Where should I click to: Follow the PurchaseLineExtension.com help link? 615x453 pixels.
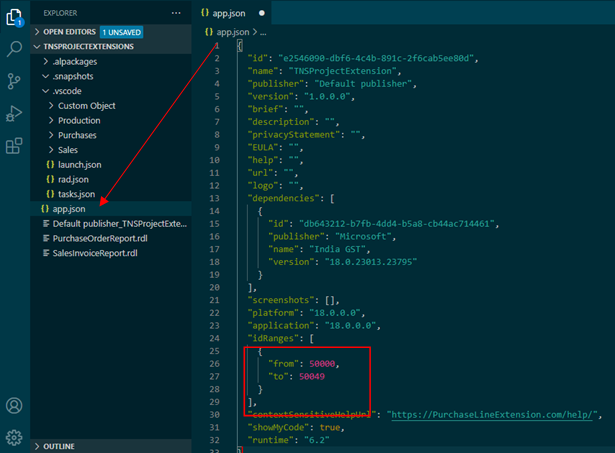[494, 415]
